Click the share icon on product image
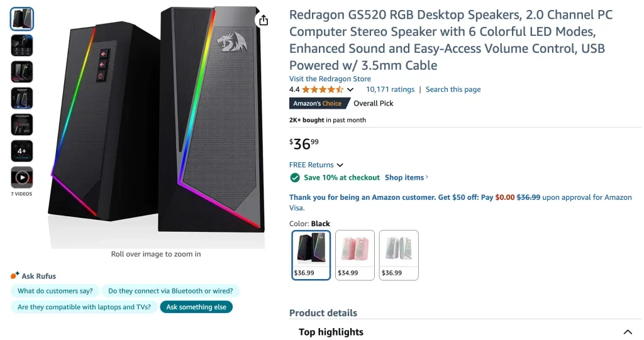644x340 pixels. pyautogui.click(x=264, y=20)
